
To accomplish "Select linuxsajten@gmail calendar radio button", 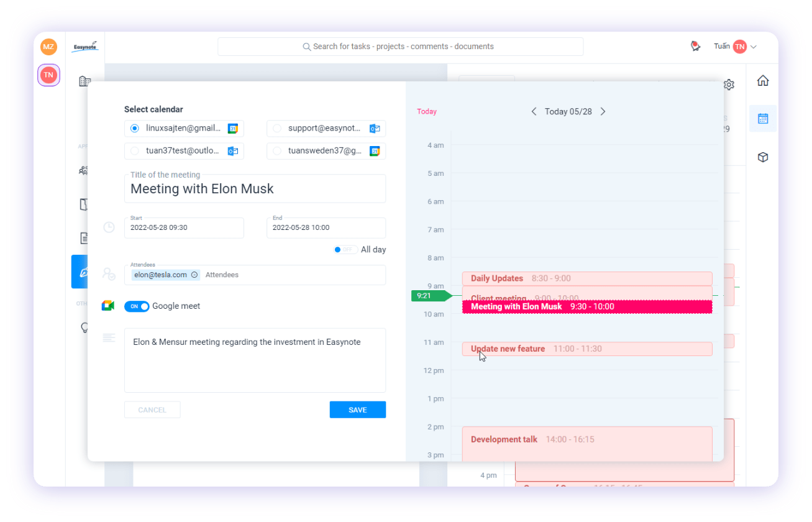I will tap(135, 129).
